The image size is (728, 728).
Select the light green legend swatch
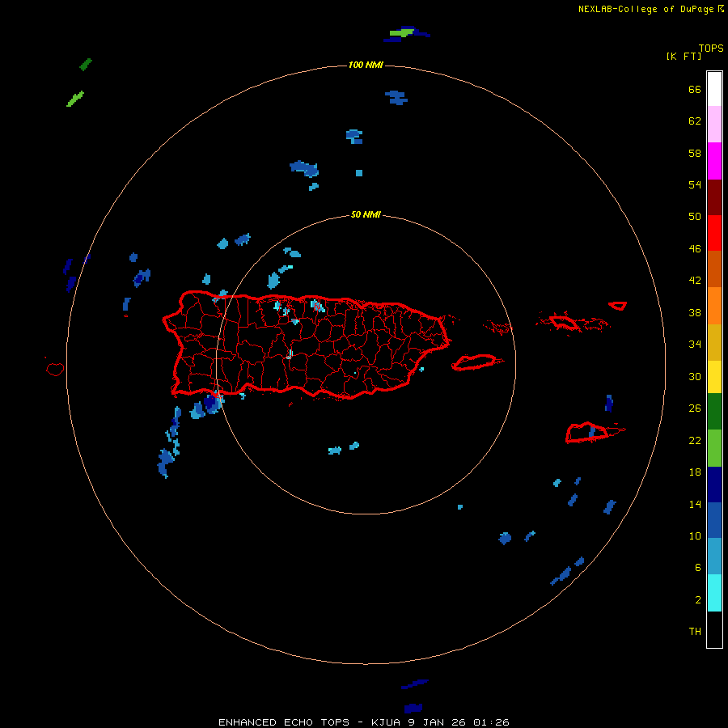click(x=714, y=448)
